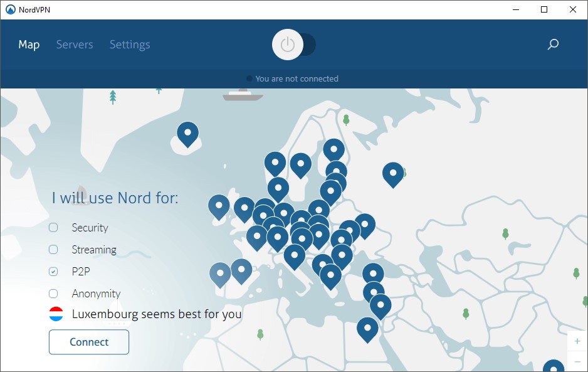
Task: Enable the Security checkbox
Action: (53, 228)
